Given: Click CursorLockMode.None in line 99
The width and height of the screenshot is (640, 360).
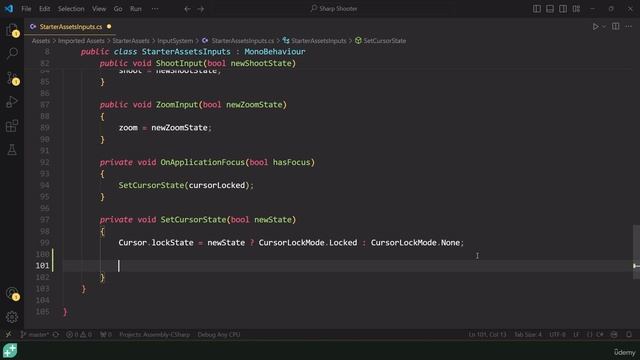Looking at the screenshot, I should point(415,243).
